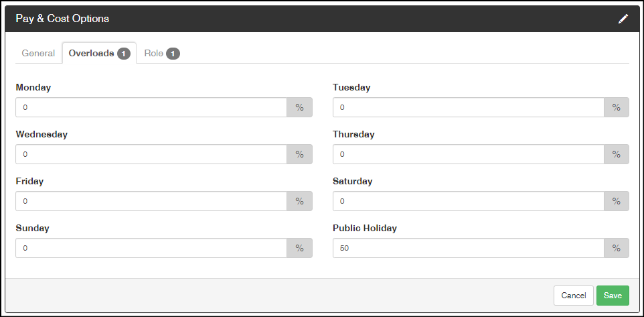The width and height of the screenshot is (644, 317).
Task: Click the percent symbol next to Saturday
Action: (x=617, y=201)
